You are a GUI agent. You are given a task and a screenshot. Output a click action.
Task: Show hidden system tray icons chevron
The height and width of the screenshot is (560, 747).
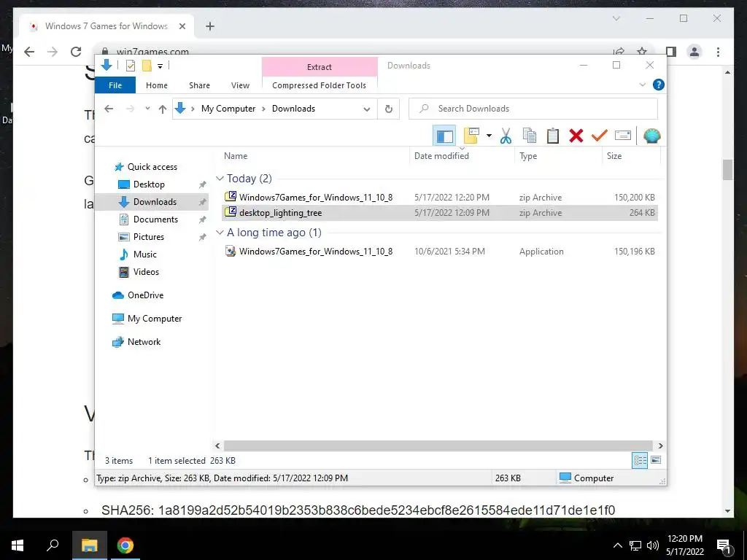617,545
